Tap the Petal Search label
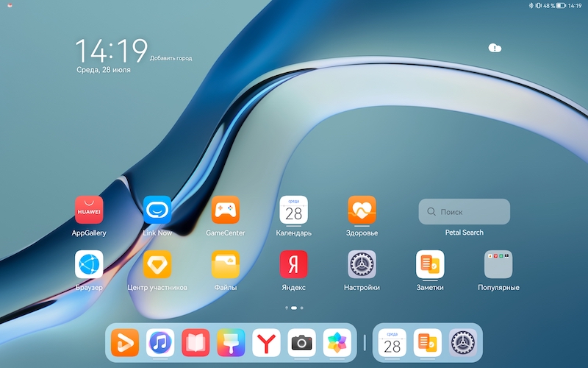The height and width of the screenshot is (368, 588). click(x=465, y=233)
